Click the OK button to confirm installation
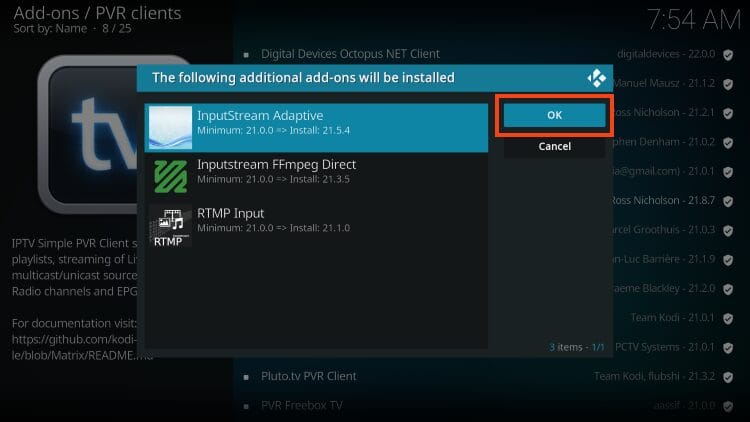 (x=554, y=115)
